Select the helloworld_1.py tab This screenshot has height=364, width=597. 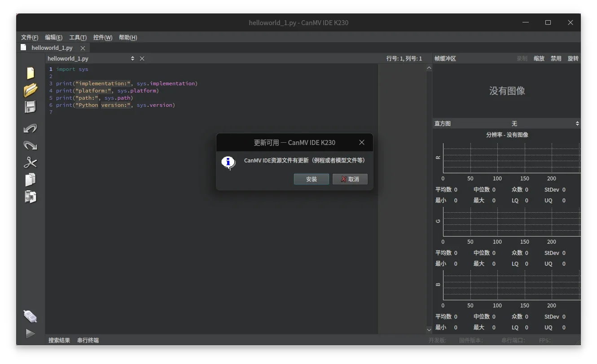tap(52, 48)
